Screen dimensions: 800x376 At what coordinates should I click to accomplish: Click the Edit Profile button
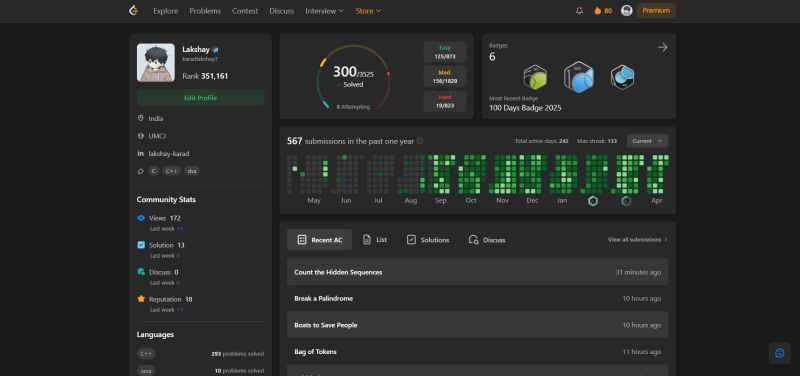click(201, 98)
